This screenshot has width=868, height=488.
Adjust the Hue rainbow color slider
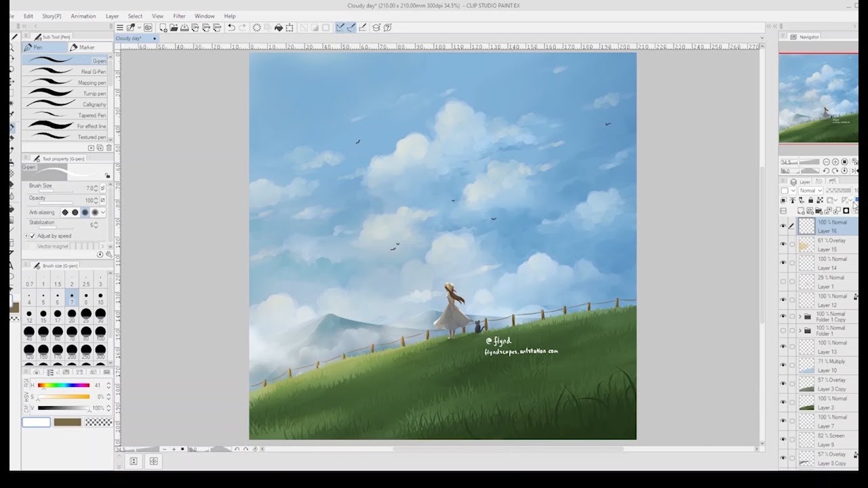click(64, 386)
